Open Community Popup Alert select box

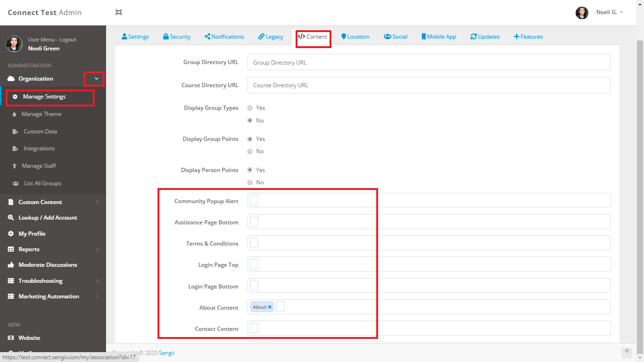click(429, 200)
